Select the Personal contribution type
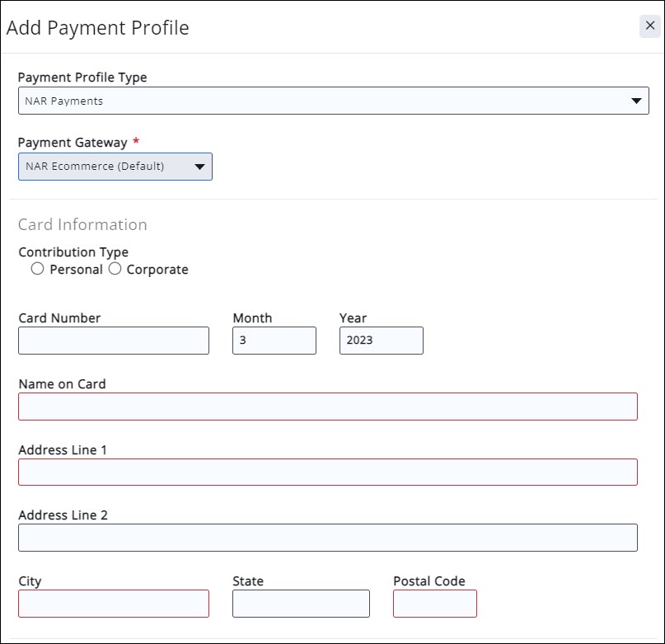Image resolution: width=665 pixels, height=644 pixels. 37,270
